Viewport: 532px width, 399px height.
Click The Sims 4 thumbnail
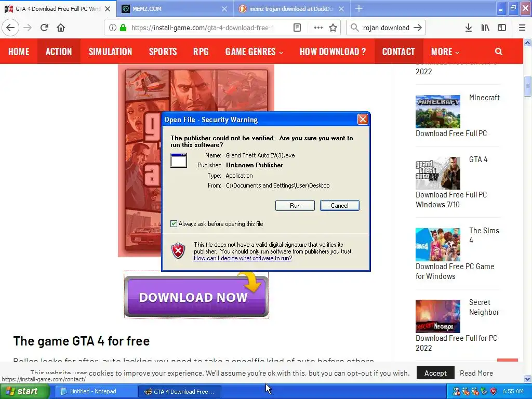click(x=437, y=245)
